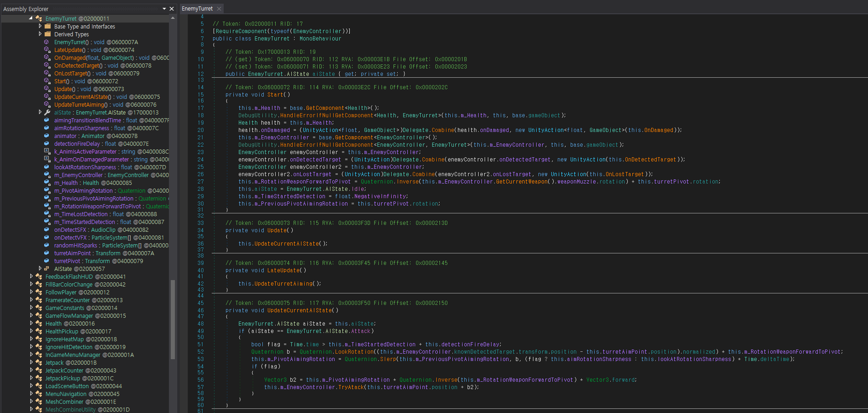The height and width of the screenshot is (413, 868).
Task: Click UpdateTurretAiming call in LateUpdate
Action: pos(283,284)
